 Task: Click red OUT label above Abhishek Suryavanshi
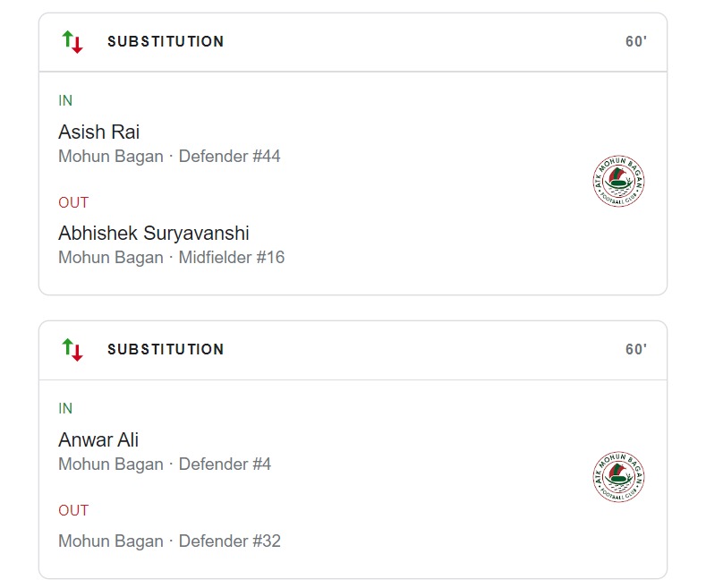pyautogui.click(x=73, y=202)
